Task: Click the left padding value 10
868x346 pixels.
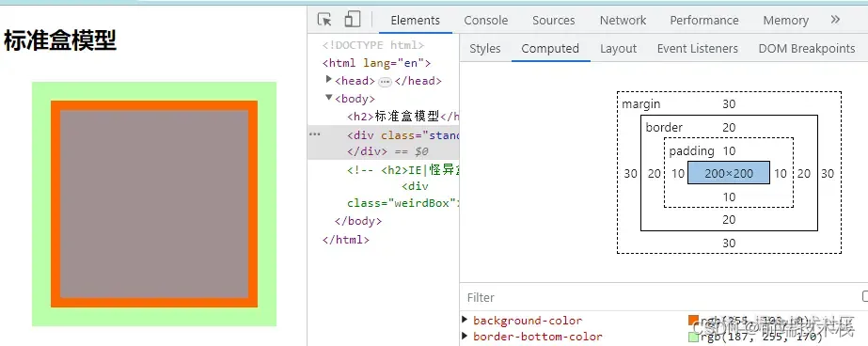Action: tap(678, 173)
